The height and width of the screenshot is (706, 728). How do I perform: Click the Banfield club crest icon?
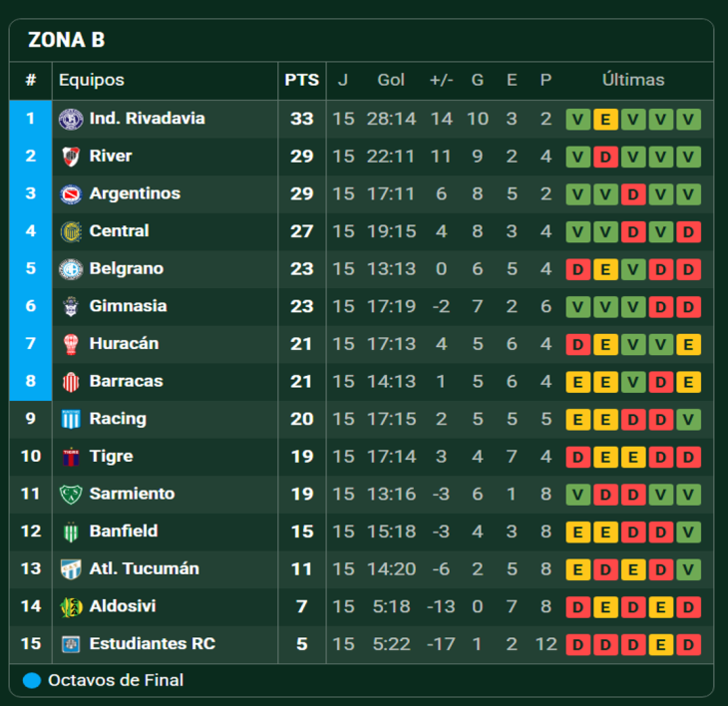(x=71, y=531)
